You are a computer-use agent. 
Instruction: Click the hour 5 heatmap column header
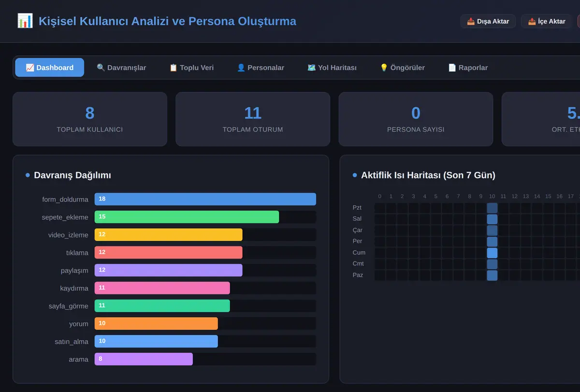436,196
